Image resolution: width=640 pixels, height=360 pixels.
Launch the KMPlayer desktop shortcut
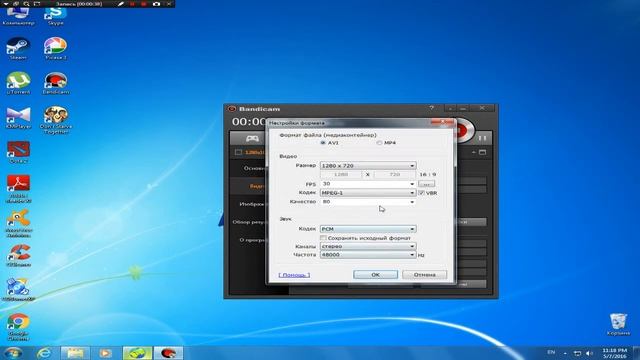(x=18, y=118)
